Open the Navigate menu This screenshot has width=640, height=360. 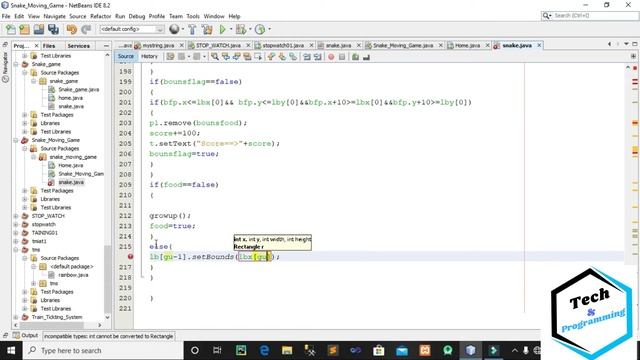[54, 16]
